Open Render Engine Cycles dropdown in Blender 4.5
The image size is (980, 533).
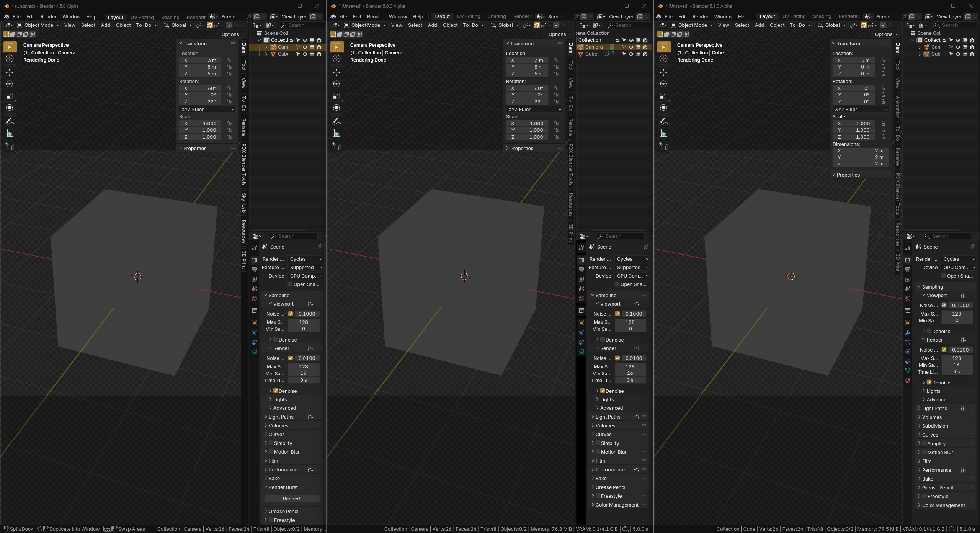[305, 259]
